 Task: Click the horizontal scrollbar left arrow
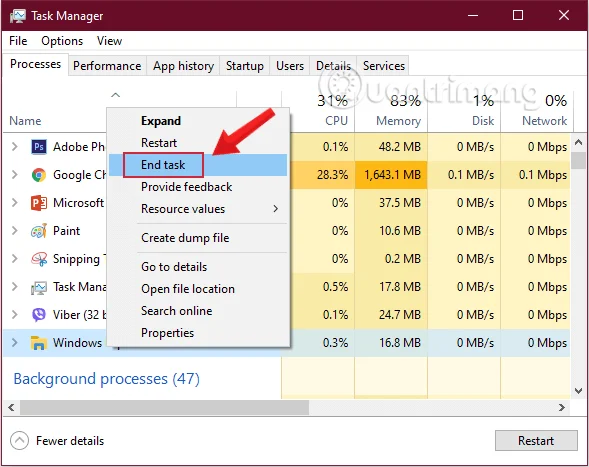pos(11,408)
